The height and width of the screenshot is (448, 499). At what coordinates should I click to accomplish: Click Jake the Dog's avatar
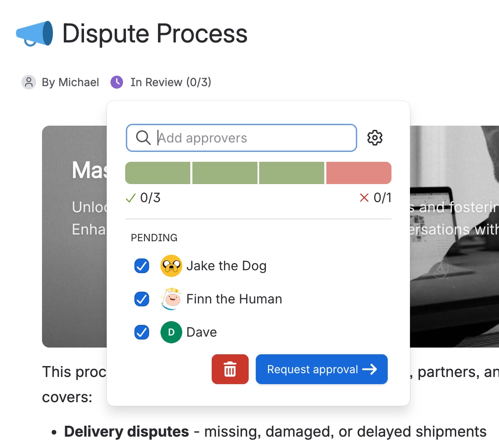tap(171, 266)
